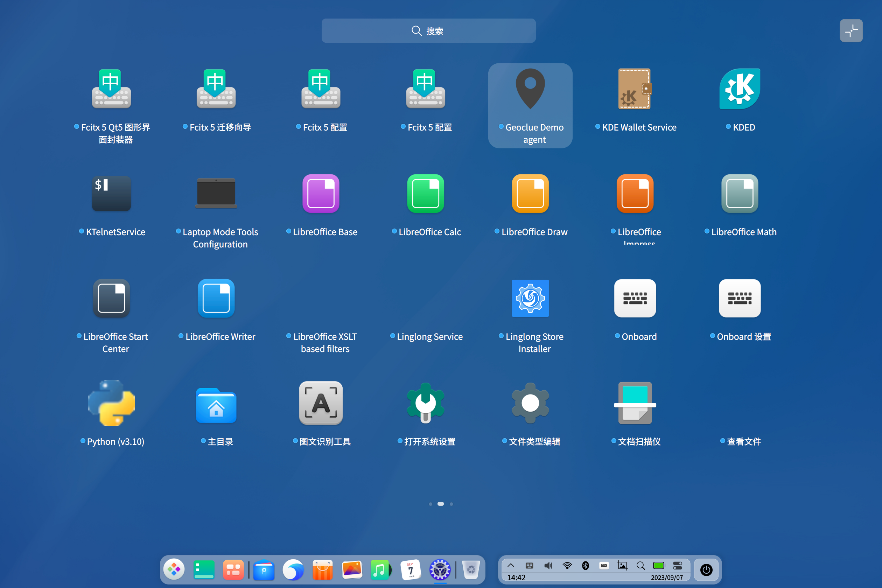
Task: Launch KDE Wallet Service
Action: click(635, 89)
